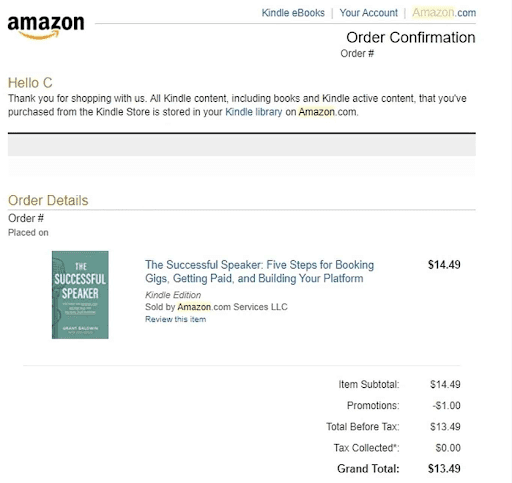Image resolution: width=512 pixels, height=483 pixels.
Task: Click Amazon.com after Kindle library text
Action: click(328, 112)
